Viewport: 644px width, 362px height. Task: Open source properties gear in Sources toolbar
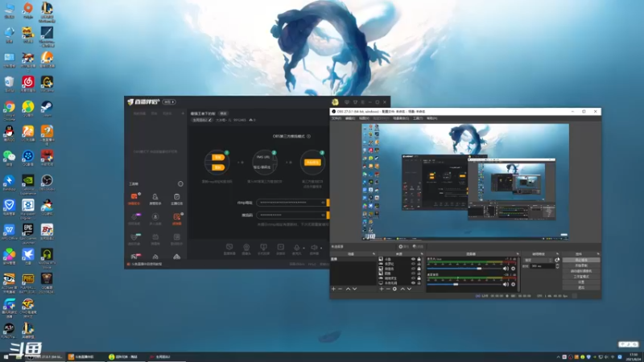394,289
